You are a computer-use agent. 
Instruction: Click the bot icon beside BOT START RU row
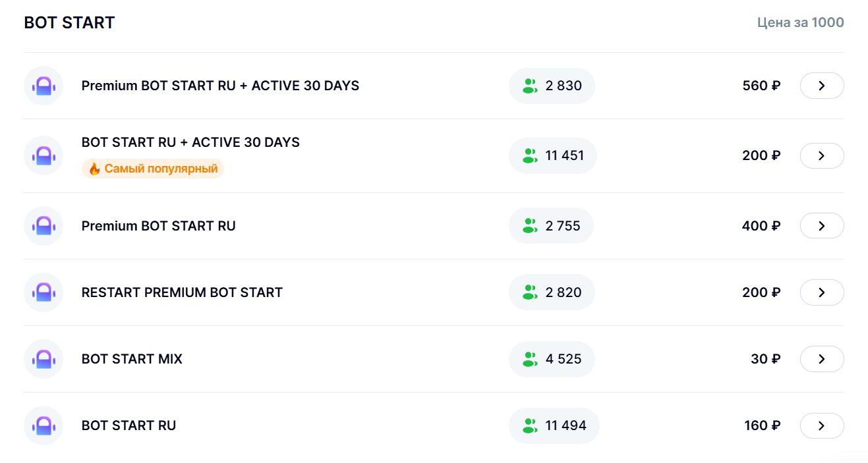[43, 425]
